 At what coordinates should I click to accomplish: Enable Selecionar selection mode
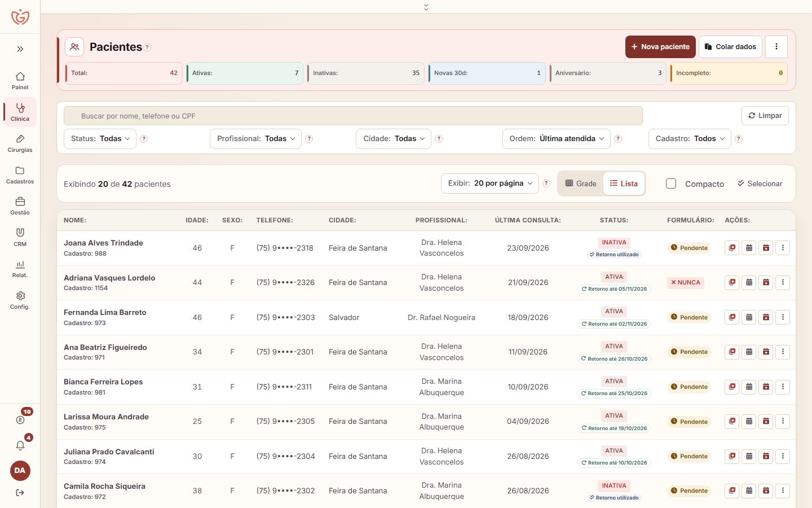tap(760, 183)
